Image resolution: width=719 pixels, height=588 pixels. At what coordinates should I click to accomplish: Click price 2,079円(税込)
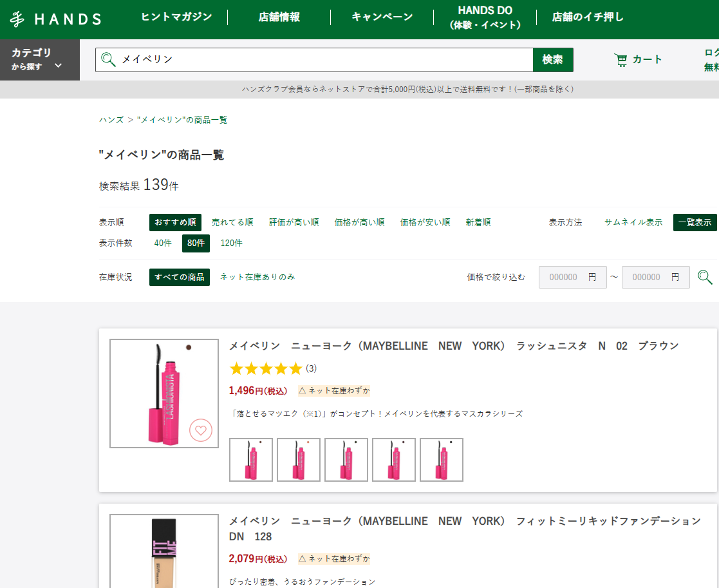pyautogui.click(x=258, y=558)
